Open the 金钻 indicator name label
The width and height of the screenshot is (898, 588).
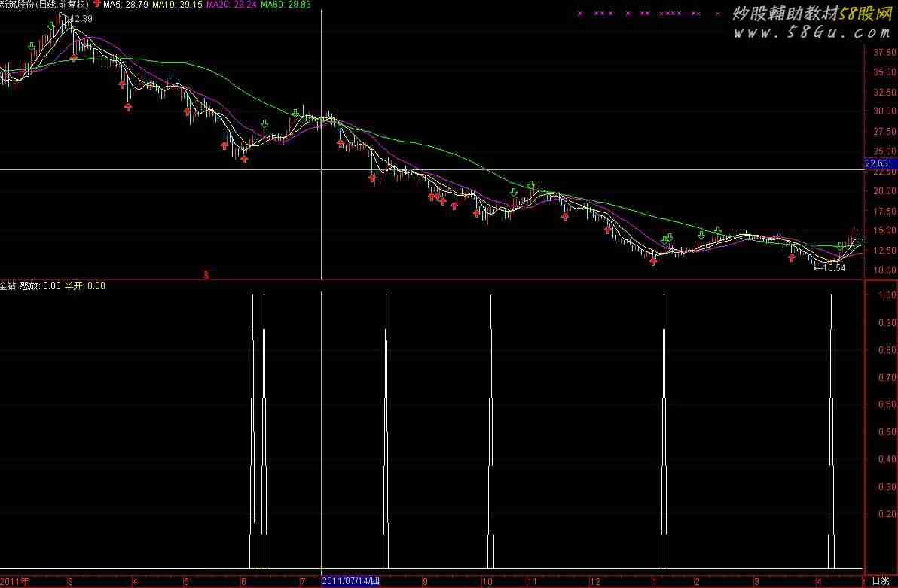8,286
